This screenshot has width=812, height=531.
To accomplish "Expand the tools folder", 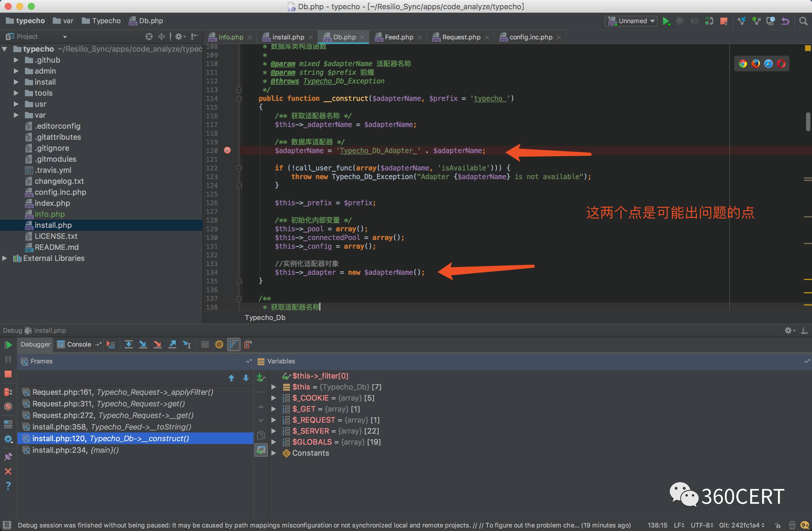I will click(16, 93).
